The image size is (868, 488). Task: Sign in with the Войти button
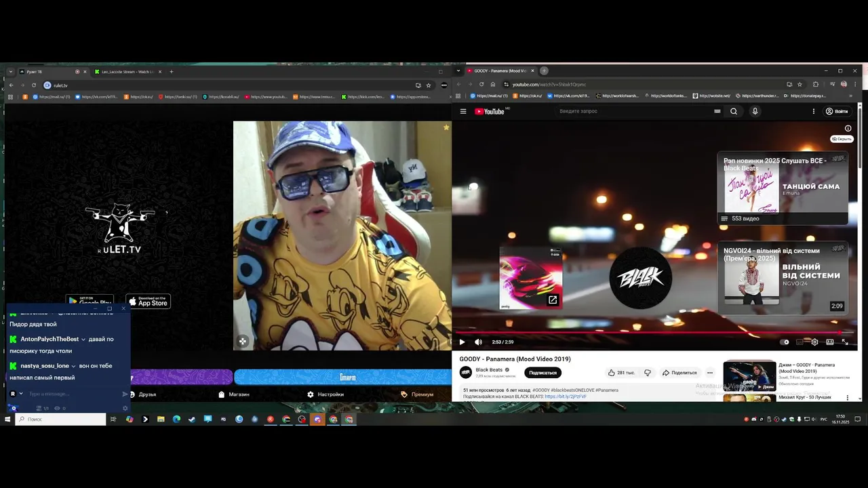[x=837, y=111]
